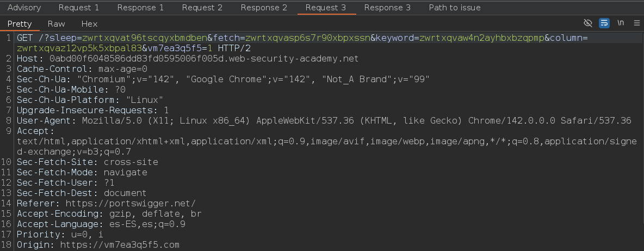This screenshot has height=251, width=644.
Task: Switch to the Advisory tab
Action: (x=24, y=8)
